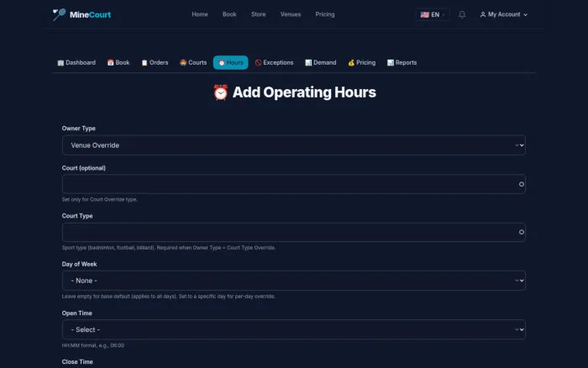
Task: Click the Exceptions tab prohibited icon
Action: [258, 63]
